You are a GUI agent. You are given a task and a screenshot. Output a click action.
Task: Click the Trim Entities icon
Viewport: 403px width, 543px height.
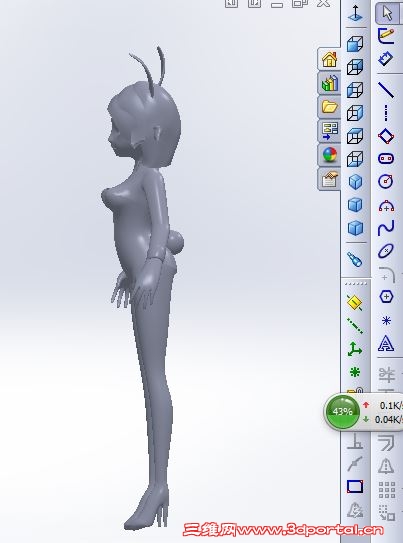coord(386,375)
